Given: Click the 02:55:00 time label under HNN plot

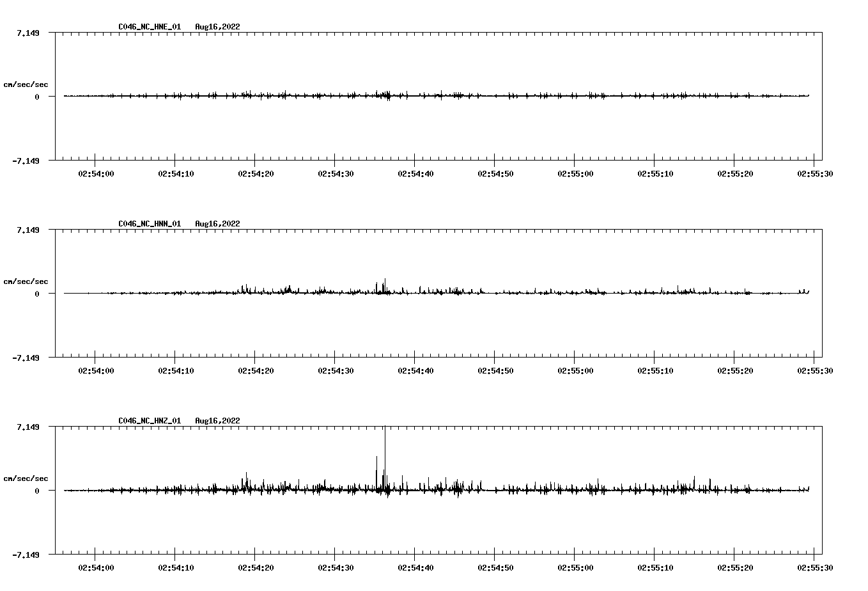Looking at the screenshot, I should 576,370.
